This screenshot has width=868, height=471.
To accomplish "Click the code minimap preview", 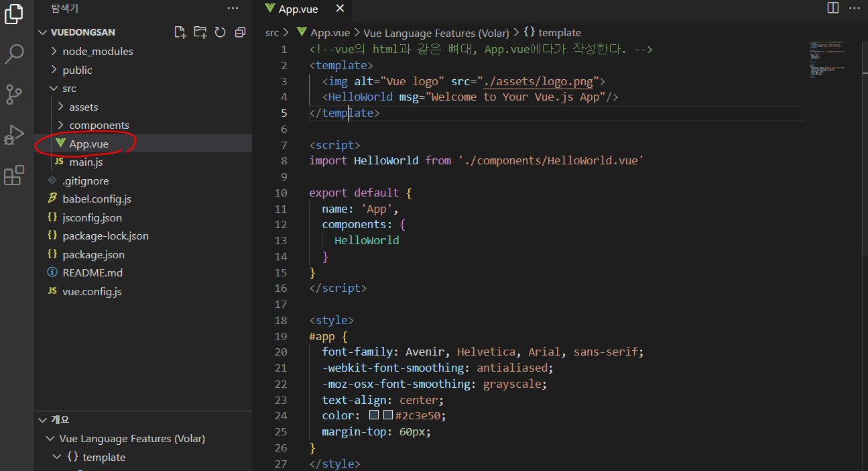I will click(827, 59).
